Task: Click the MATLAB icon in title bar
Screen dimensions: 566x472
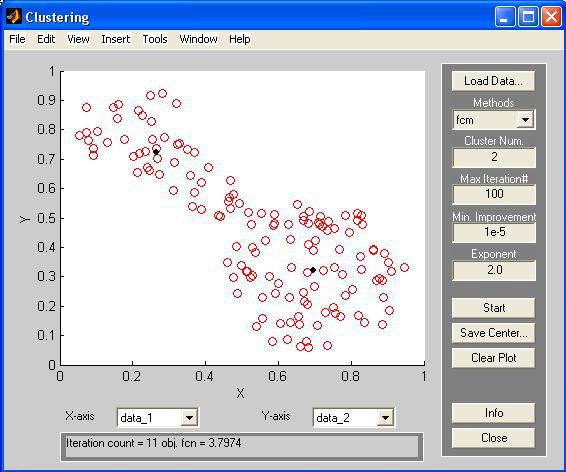Action: tap(14, 17)
